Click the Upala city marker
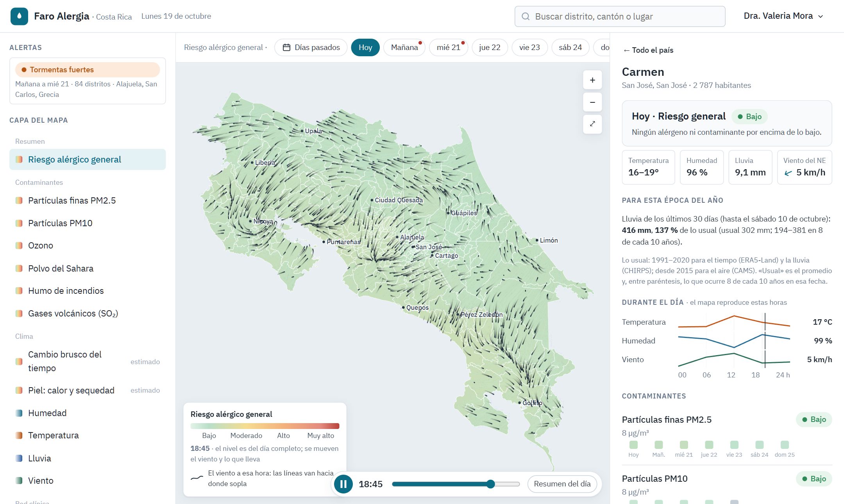 coord(302,131)
